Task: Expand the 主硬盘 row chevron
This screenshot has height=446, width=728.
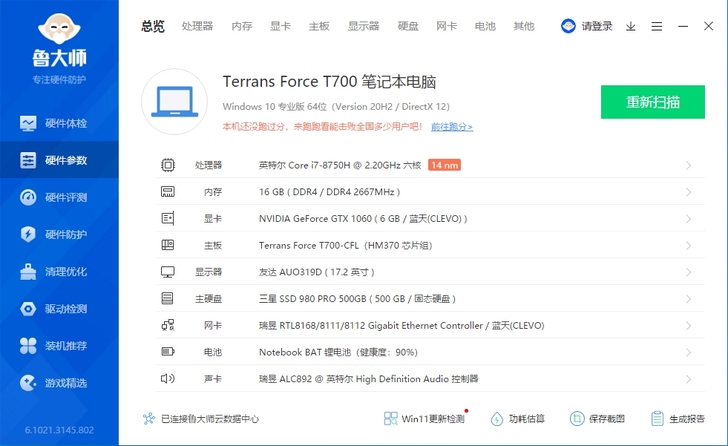Action: pos(688,298)
